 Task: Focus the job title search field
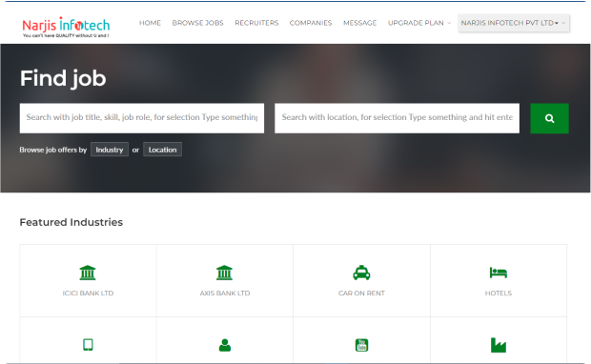(142, 118)
